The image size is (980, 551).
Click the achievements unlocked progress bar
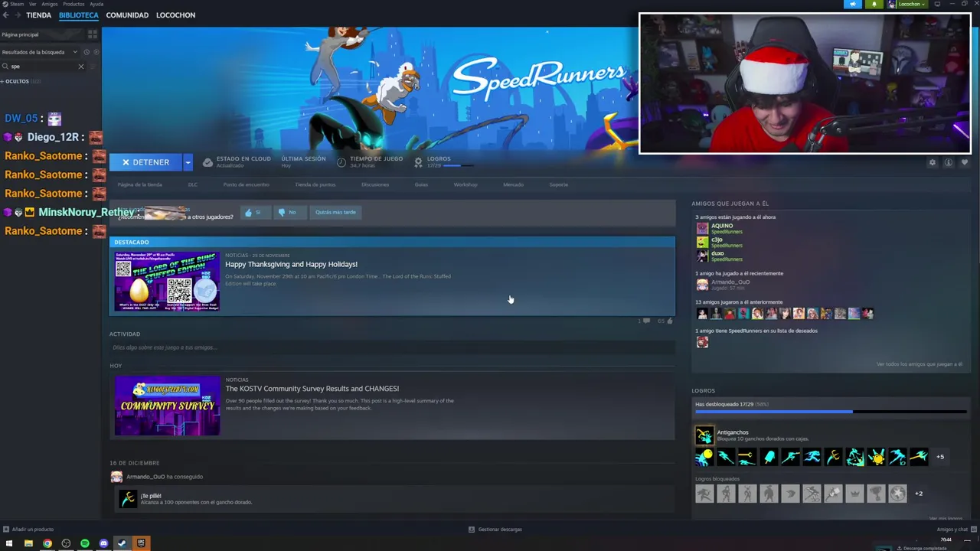click(x=831, y=412)
